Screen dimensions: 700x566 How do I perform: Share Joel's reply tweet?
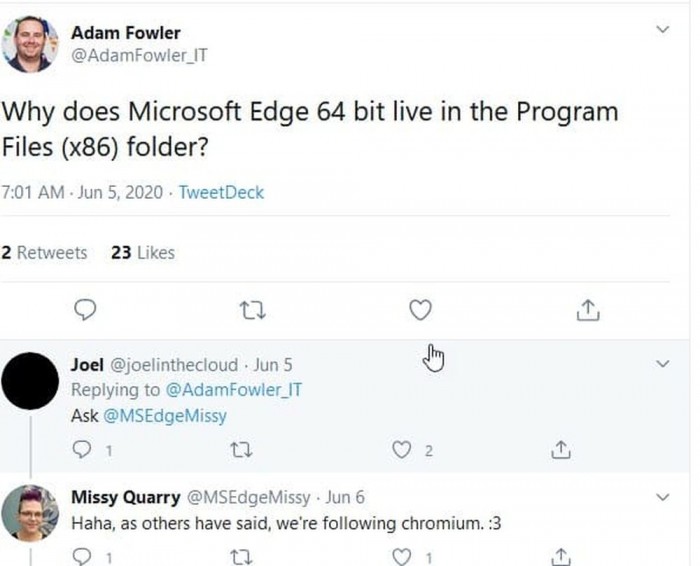click(561, 450)
